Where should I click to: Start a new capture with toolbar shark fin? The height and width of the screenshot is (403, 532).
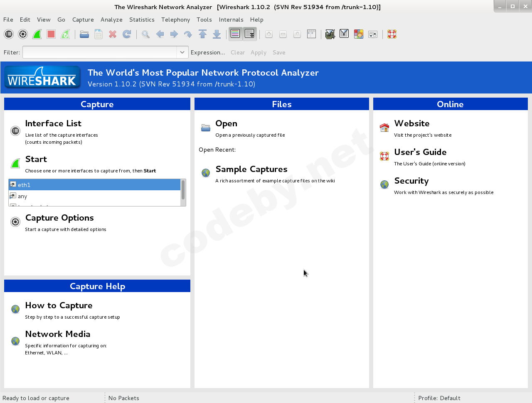37,34
